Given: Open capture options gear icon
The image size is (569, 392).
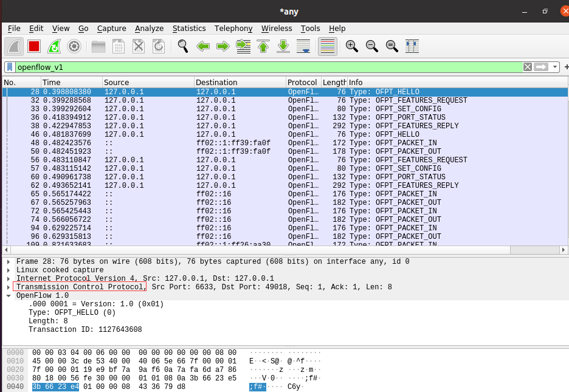Looking at the screenshot, I should coord(74,46).
